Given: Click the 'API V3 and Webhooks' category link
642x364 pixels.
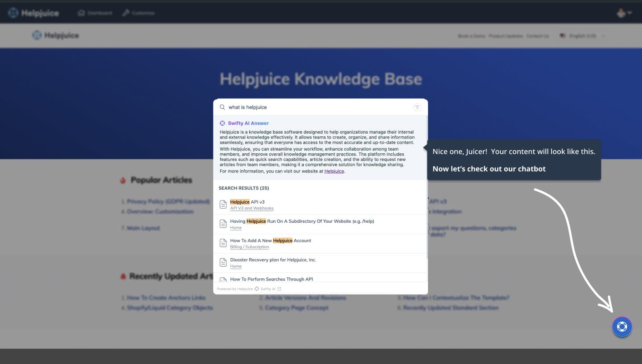Looking at the screenshot, I should point(252,208).
